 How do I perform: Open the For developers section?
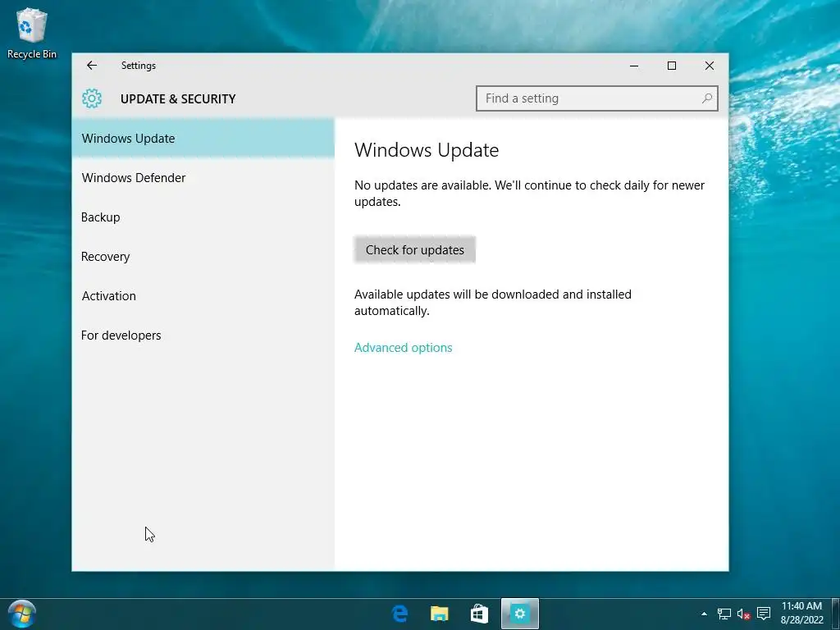[203, 336]
